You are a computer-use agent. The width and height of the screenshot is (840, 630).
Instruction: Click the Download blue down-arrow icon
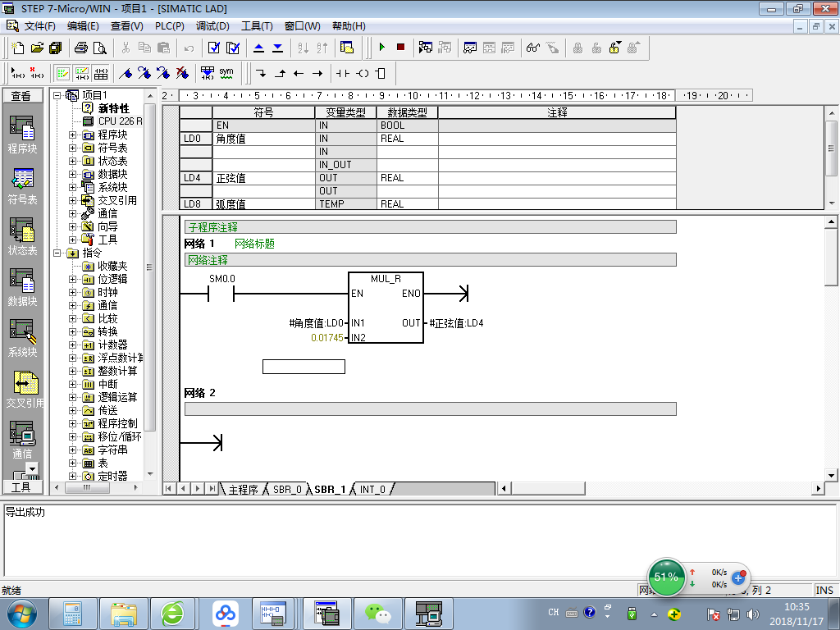277,48
